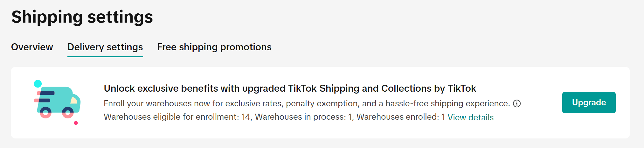Open the Overview tab
Image resolution: width=644 pixels, height=148 pixels.
click(x=32, y=47)
